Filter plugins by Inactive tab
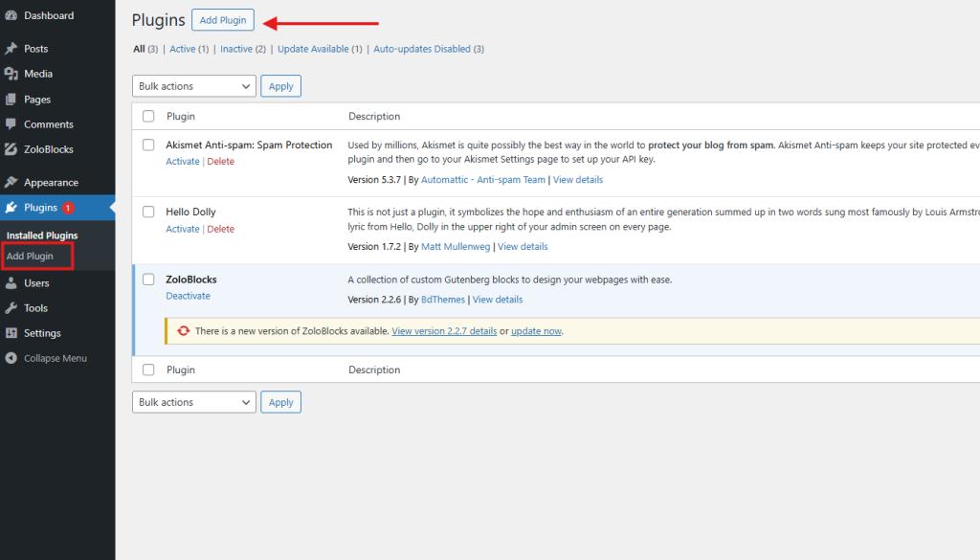The width and height of the screenshot is (980, 560). tap(236, 49)
